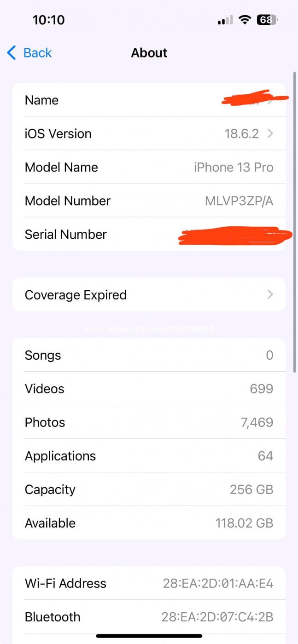Tap the Wi-Fi Address value
Viewport: 298px width, 644px height.
tap(218, 584)
